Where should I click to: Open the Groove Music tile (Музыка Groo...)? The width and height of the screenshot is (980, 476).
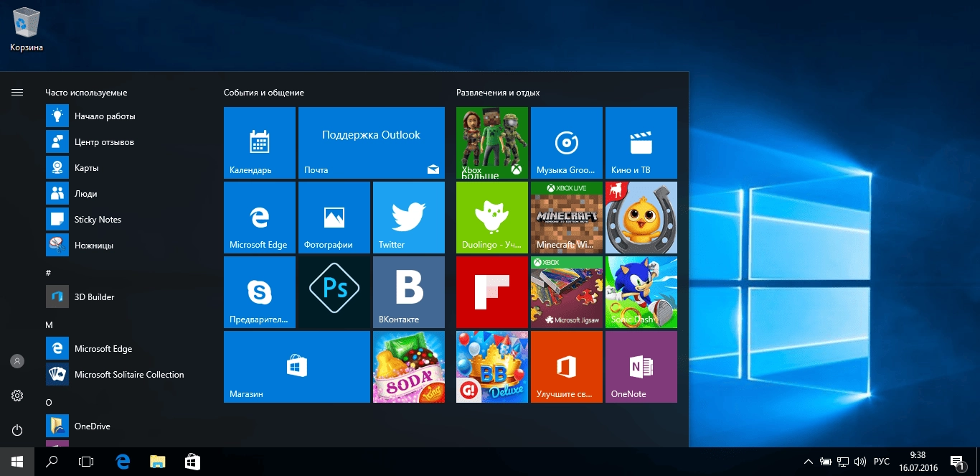point(567,143)
